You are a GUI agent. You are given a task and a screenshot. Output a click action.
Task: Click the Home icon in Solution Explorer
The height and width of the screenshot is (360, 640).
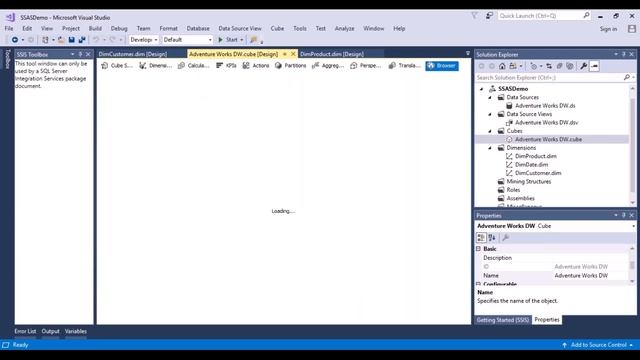[502, 66]
